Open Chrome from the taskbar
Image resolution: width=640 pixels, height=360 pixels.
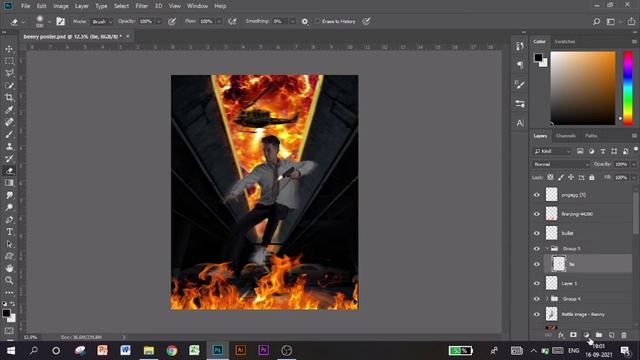172,350
